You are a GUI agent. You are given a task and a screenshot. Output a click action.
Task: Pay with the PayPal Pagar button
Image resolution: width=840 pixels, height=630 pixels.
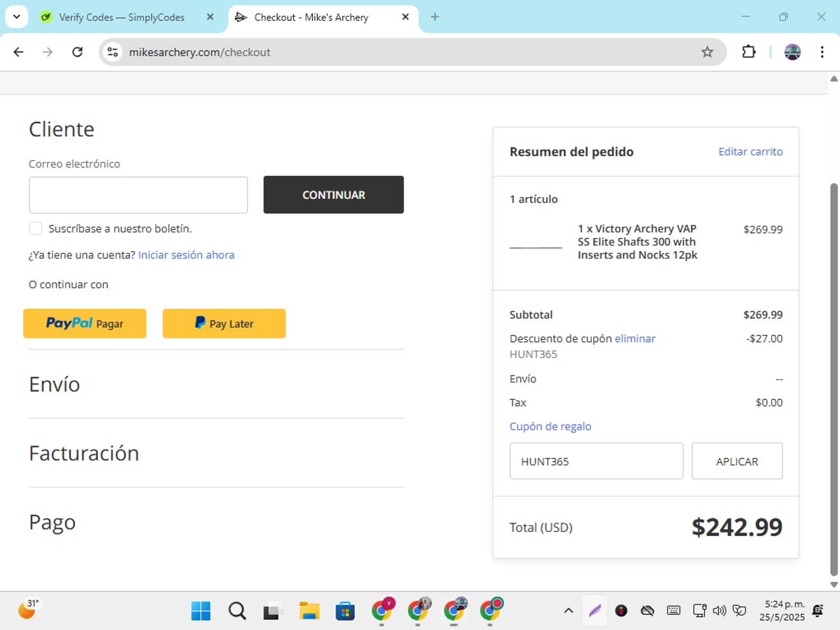[x=85, y=323]
